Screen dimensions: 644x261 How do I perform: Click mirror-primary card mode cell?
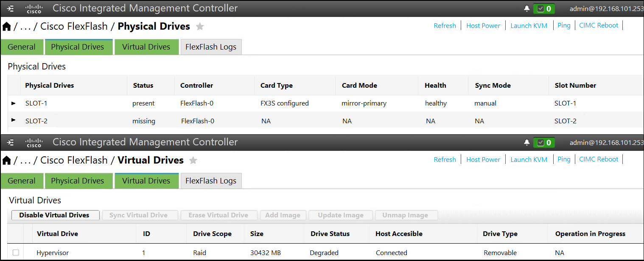point(364,103)
